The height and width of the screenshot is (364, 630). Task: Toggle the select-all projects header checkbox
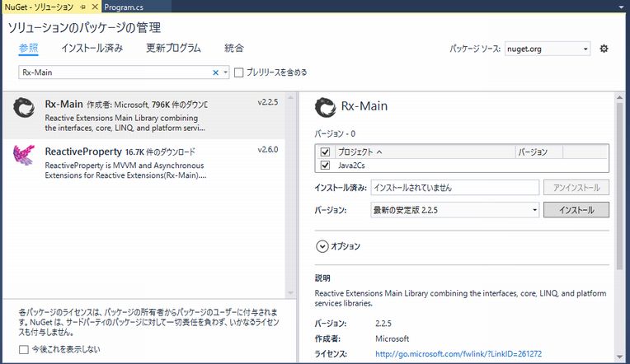[325, 152]
